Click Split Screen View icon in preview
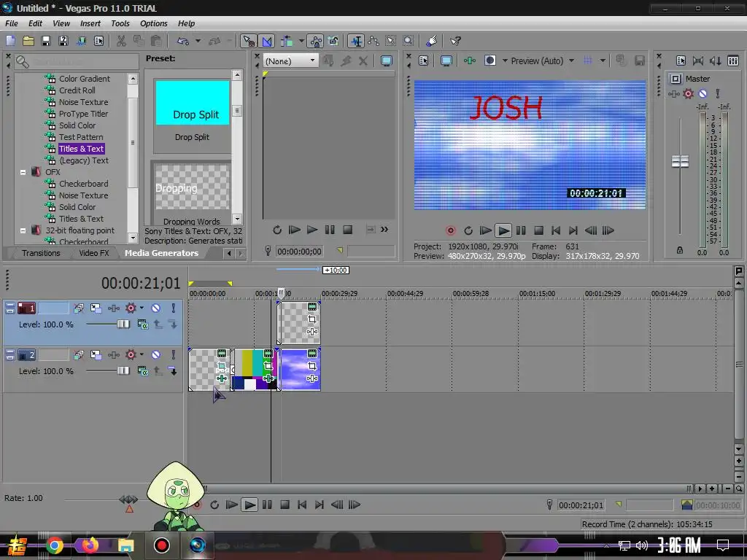The image size is (747, 560). 489,61
